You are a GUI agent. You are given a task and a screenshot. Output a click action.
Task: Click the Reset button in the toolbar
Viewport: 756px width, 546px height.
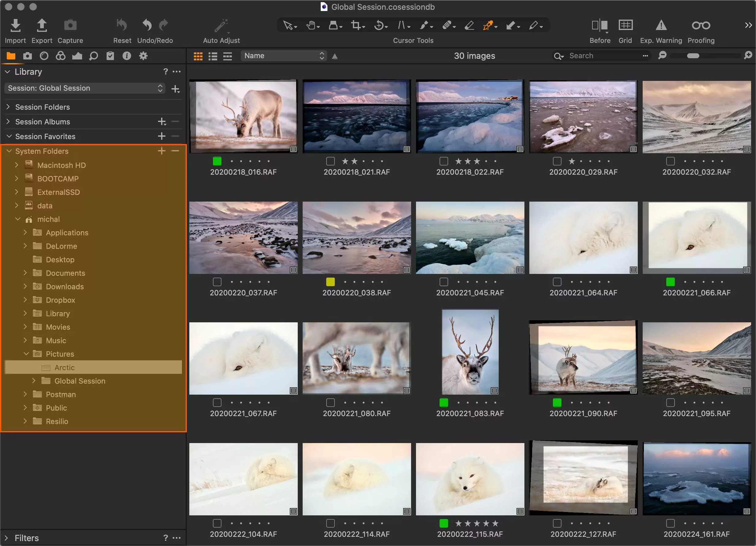pos(122,26)
